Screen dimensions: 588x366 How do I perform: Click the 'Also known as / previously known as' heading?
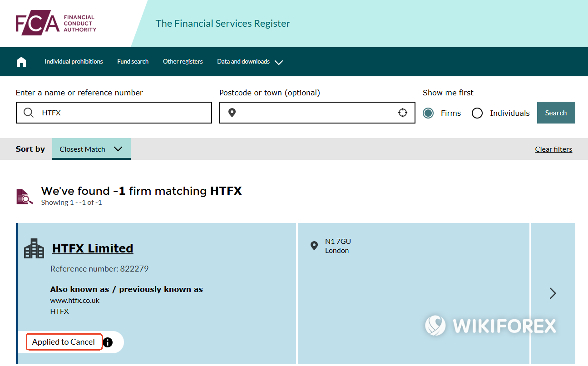[x=126, y=289]
